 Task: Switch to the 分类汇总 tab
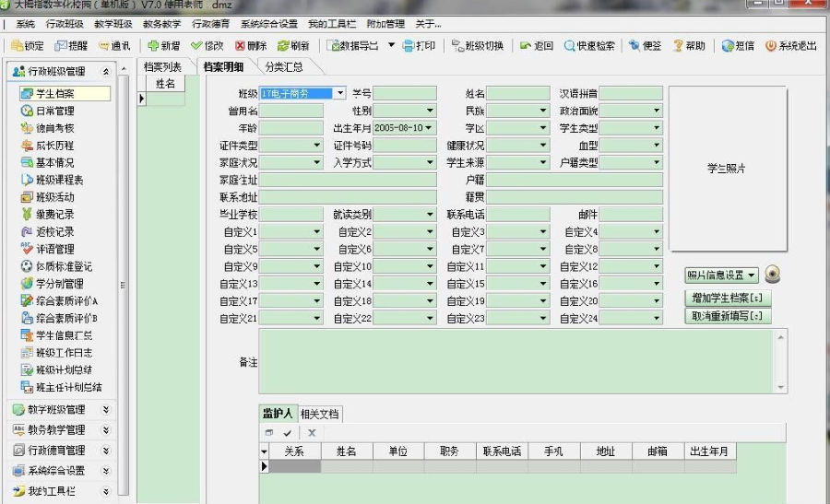click(x=284, y=67)
